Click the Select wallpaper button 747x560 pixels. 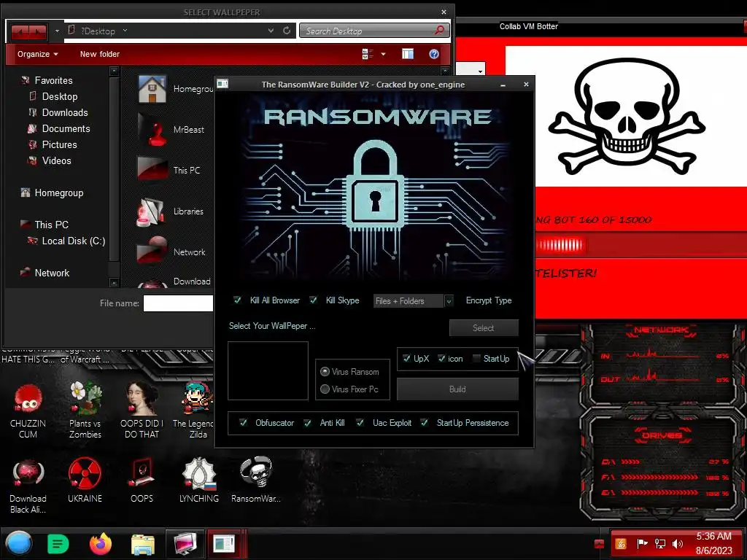pyautogui.click(x=484, y=327)
